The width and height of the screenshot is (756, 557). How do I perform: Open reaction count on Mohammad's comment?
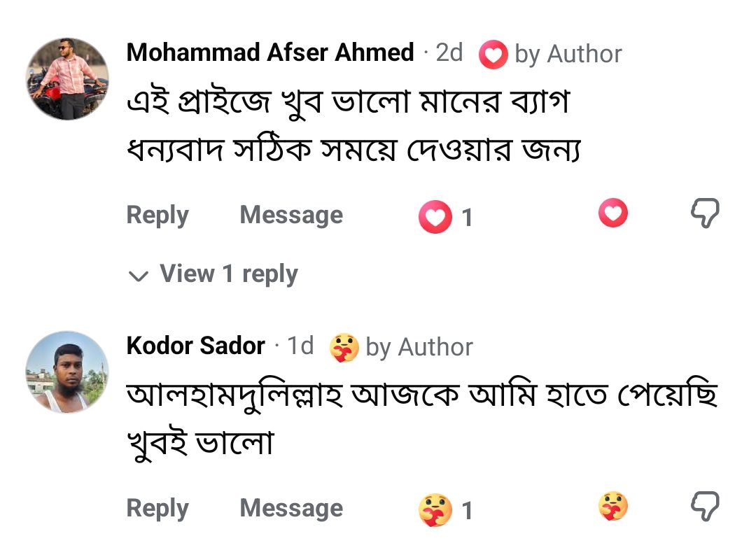pos(445,217)
